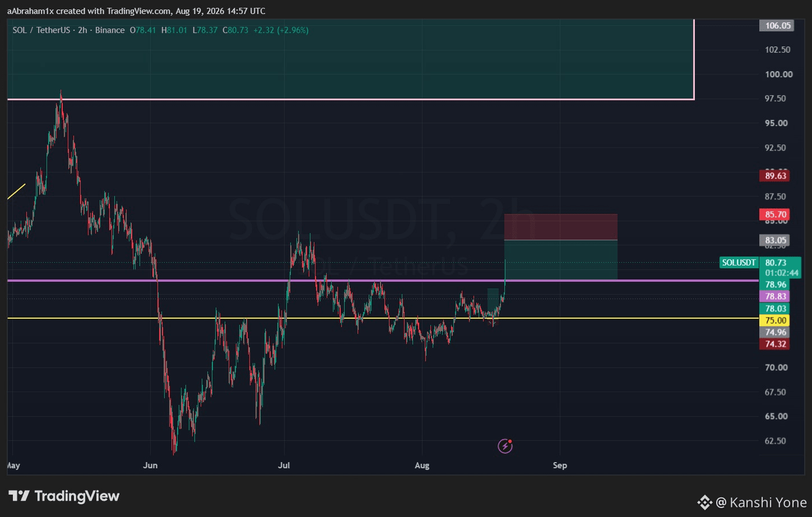Select the short yellow trend line near May

coord(16,192)
